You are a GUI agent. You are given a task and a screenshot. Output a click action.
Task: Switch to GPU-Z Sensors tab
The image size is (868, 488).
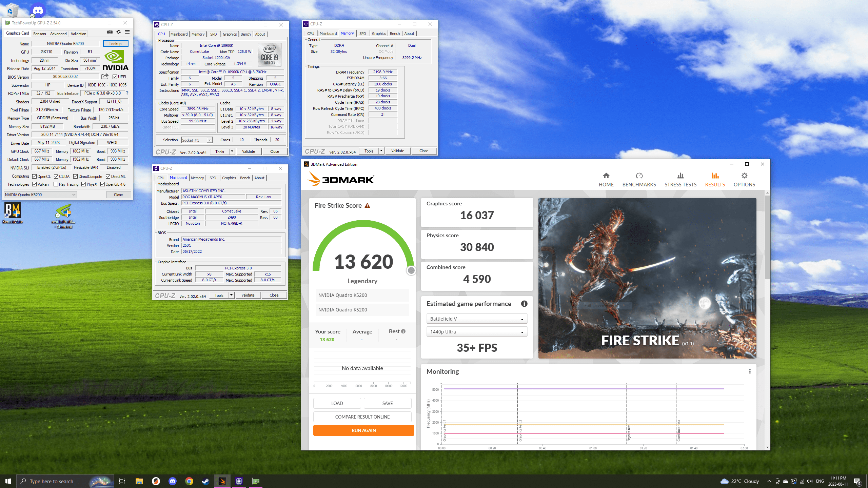[39, 34]
